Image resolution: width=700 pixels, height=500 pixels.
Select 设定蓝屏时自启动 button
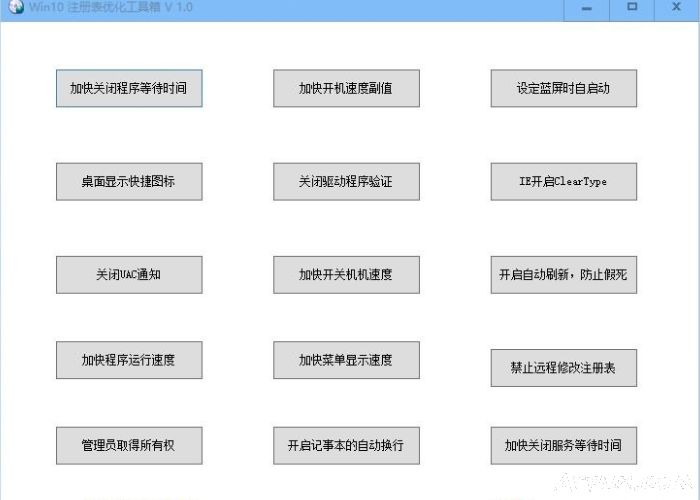coord(564,88)
